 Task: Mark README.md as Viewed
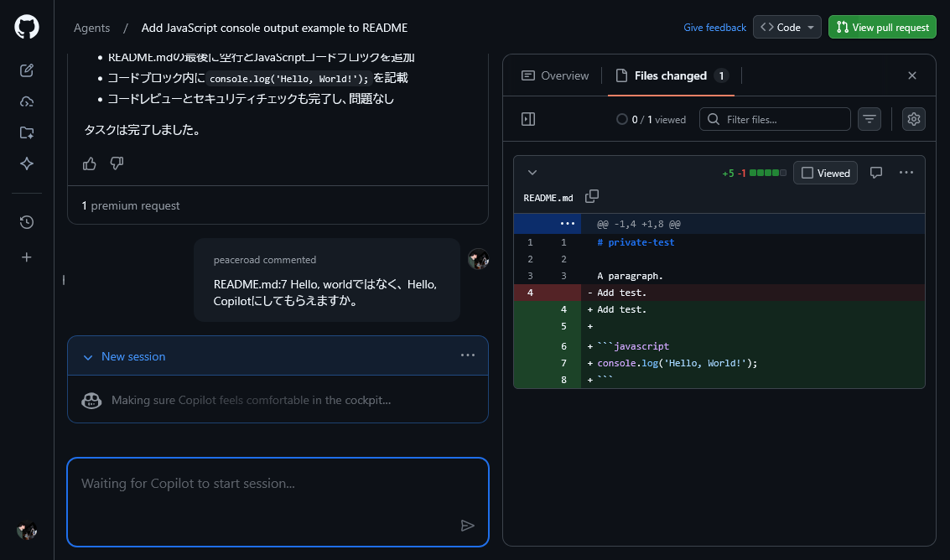point(825,173)
